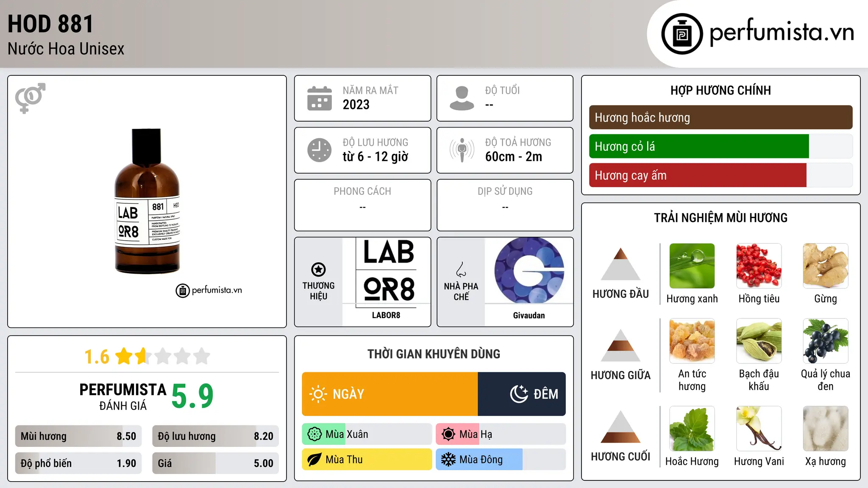Click the sillage value 60cm - 2m
868x488 pixels.
pyautogui.click(x=514, y=157)
